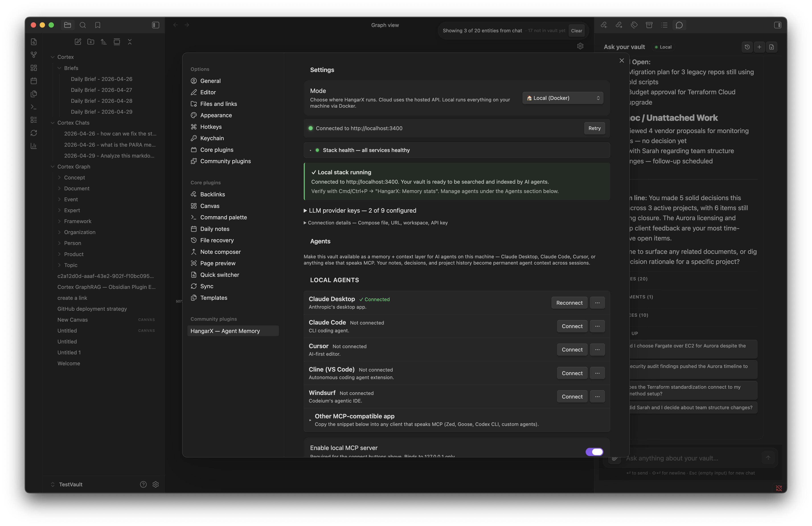Create a new note with pencil icon
Image resolution: width=812 pixels, height=526 pixels.
(x=78, y=42)
